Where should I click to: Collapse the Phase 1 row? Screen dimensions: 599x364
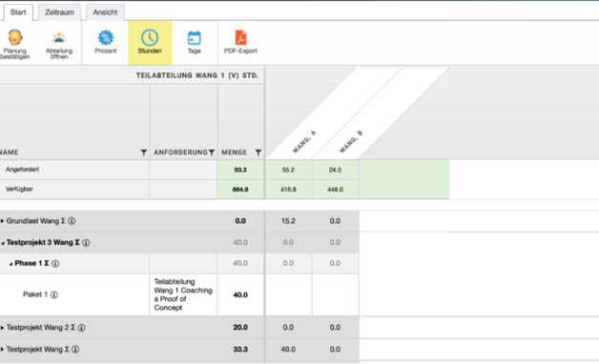click(x=11, y=264)
